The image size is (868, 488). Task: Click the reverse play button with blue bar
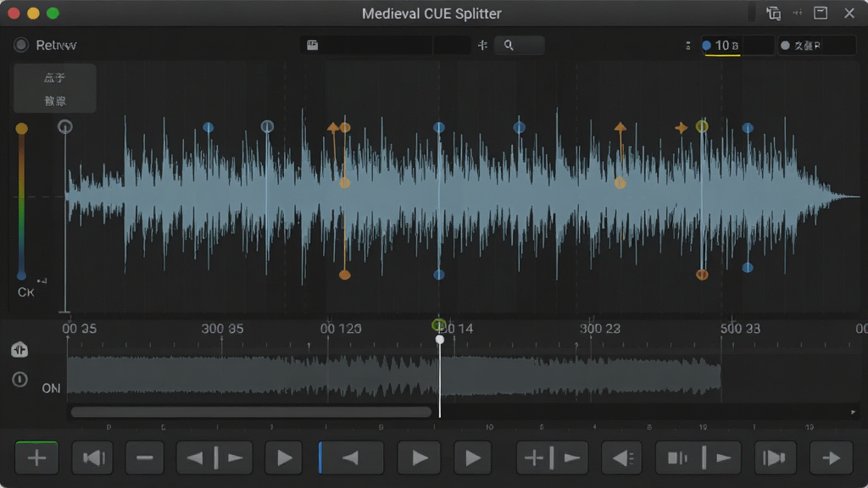click(x=351, y=457)
